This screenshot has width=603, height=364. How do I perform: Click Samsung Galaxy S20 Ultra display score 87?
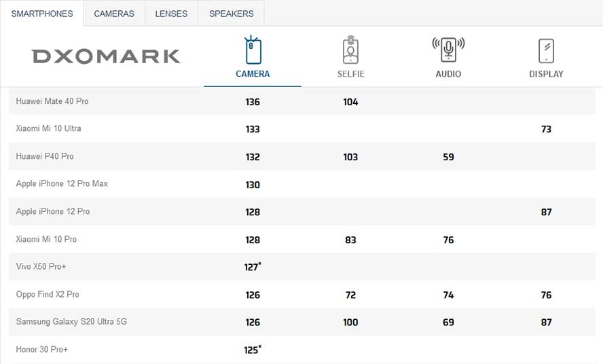coord(546,323)
